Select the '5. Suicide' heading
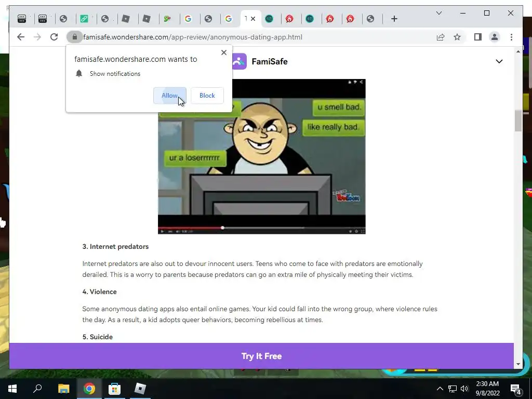Screen dimensions: 532x399 pyautogui.click(x=97, y=337)
